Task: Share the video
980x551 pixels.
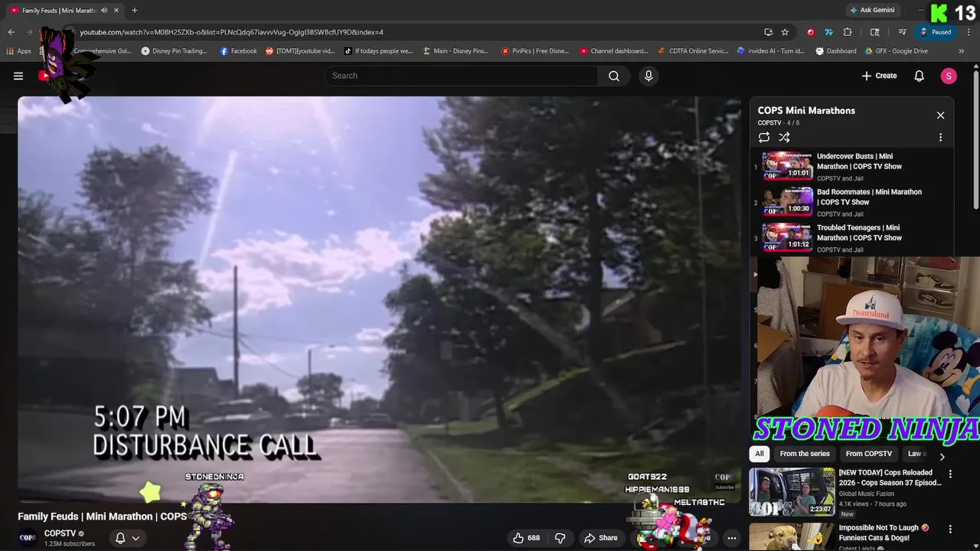Action: click(601, 538)
